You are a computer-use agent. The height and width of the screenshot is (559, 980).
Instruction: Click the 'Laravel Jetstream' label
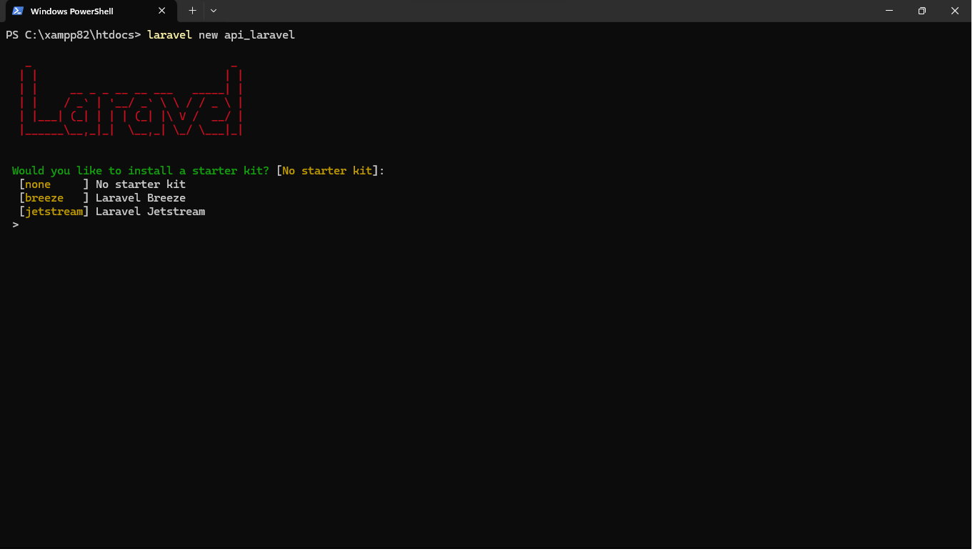151,212
